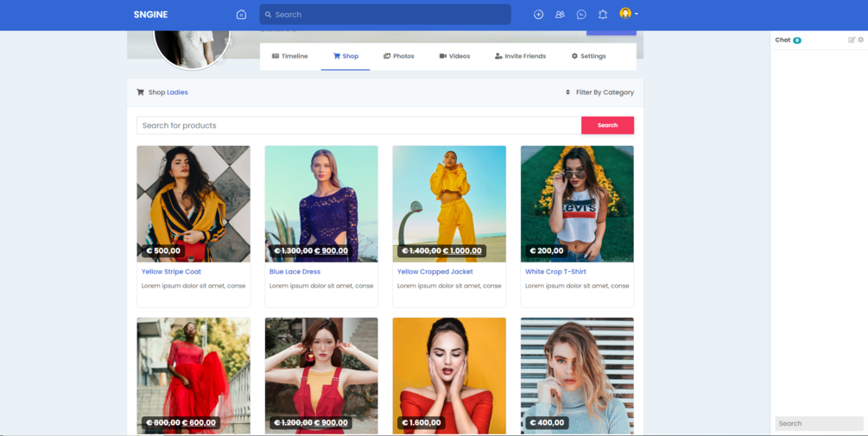Open the user avatar dropdown menu
The height and width of the screenshot is (436, 868).
click(x=628, y=14)
